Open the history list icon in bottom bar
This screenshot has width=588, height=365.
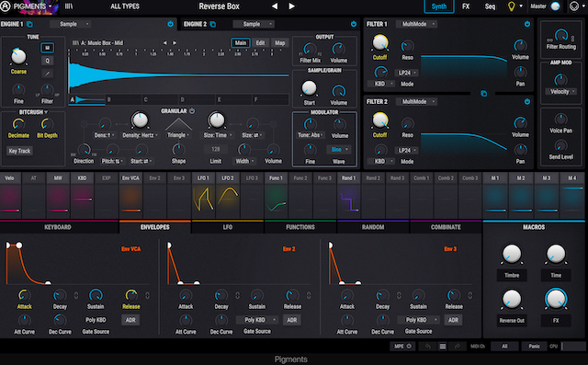click(443, 347)
